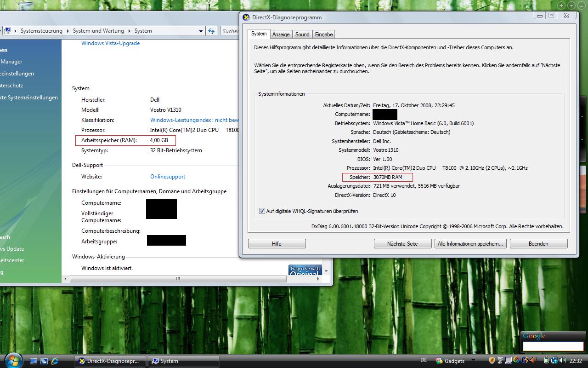Image resolution: width=588 pixels, height=368 pixels.
Task: Click the yellow shield security tray icon
Action: coord(492,361)
